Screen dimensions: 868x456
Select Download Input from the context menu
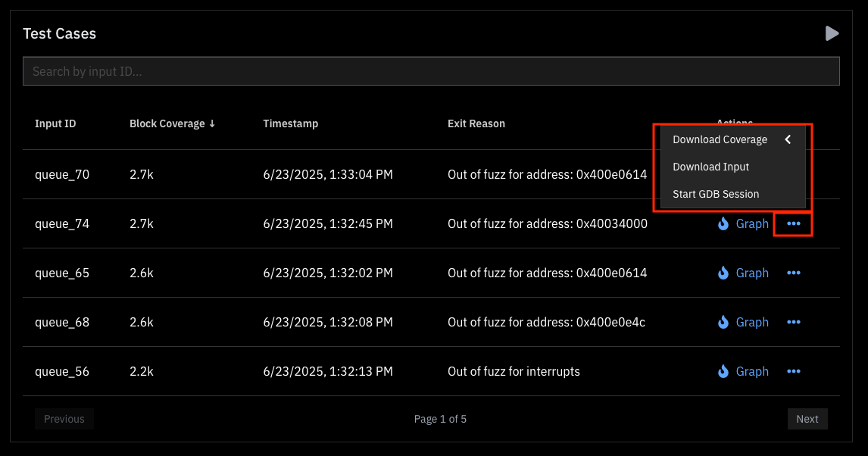coord(710,167)
